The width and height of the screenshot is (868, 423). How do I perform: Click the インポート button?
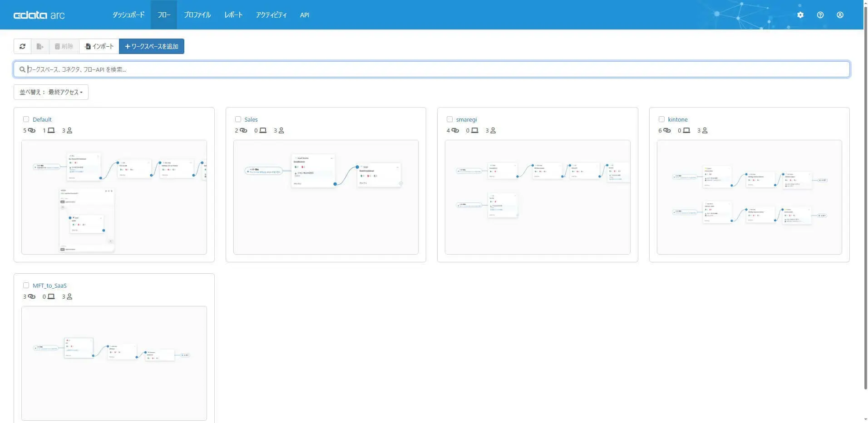tap(99, 46)
